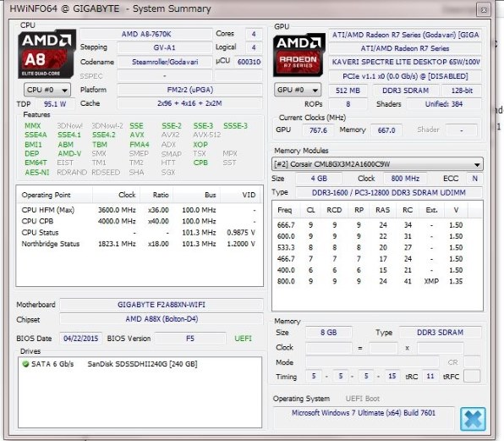Click the ECC value N field
The height and width of the screenshot is (441, 504).
[474, 179]
